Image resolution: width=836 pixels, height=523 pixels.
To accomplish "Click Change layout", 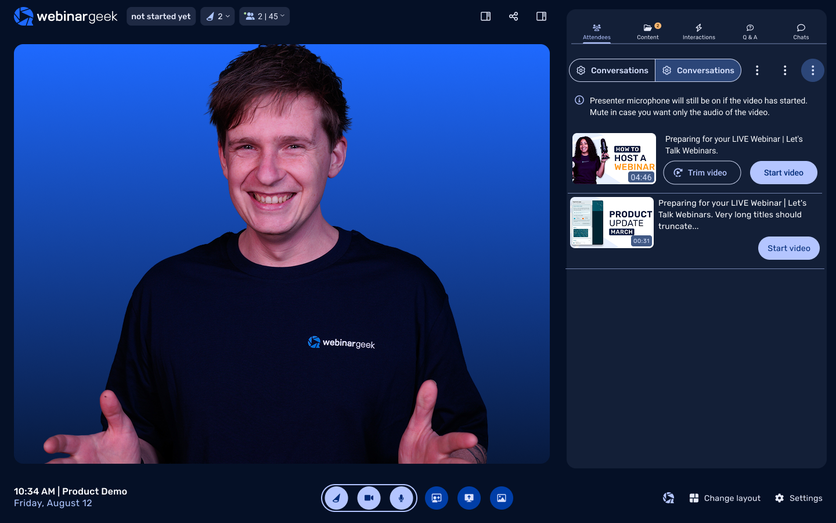I will point(725,498).
